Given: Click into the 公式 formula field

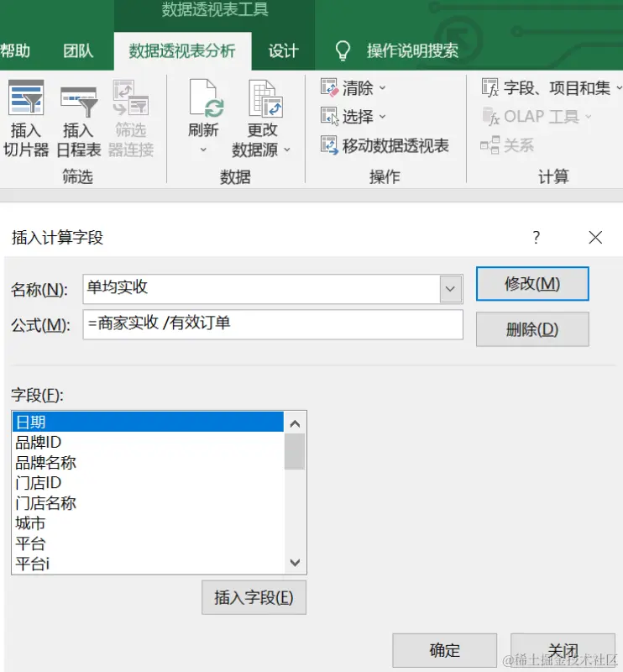Looking at the screenshot, I should (273, 325).
